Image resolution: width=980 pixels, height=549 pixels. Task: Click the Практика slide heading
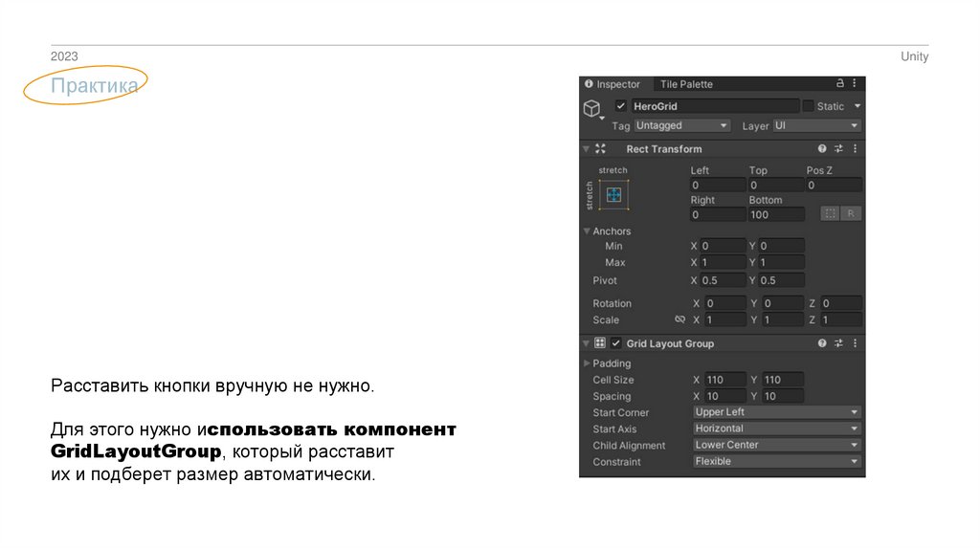pyautogui.click(x=95, y=85)
